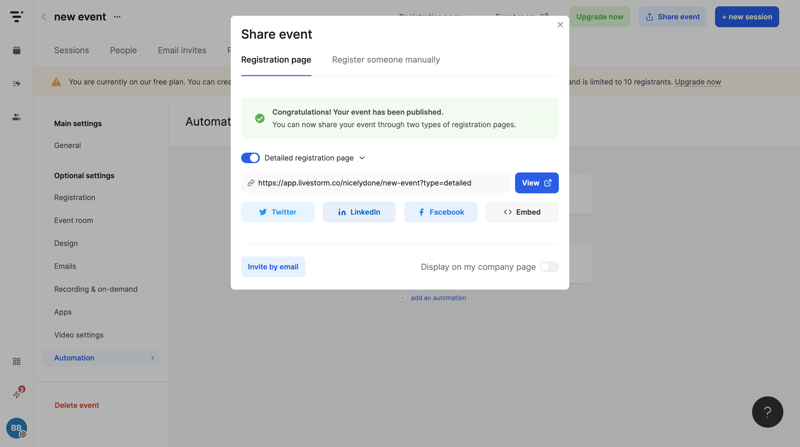
Task: Open Apps settings in sidebar
Action: point(63,312)
